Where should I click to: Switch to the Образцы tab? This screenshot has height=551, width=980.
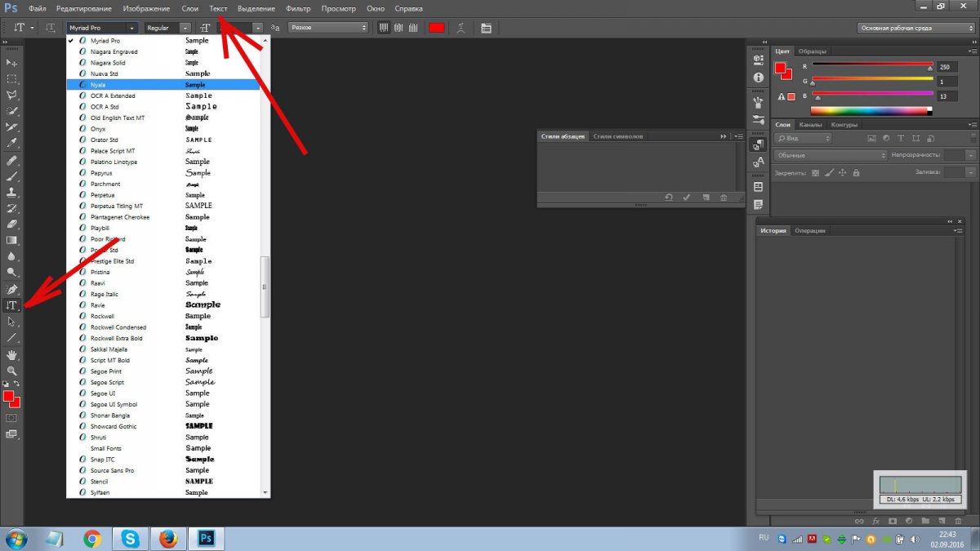tap(813, 51)
